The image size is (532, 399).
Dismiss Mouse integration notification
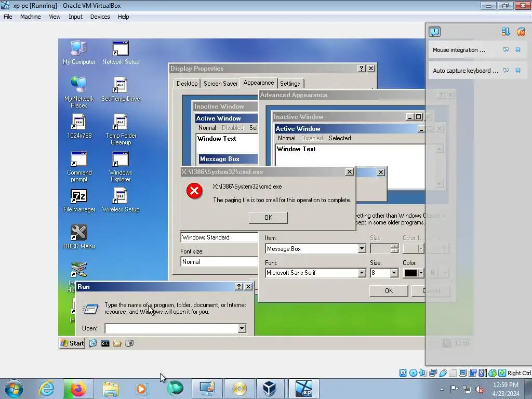pos(518,50)
